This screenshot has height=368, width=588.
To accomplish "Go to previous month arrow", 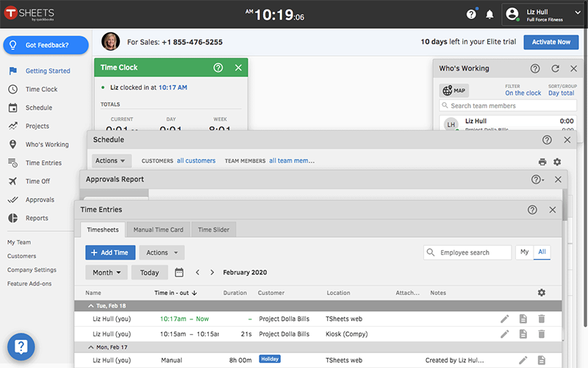I will tap(198, 272).
